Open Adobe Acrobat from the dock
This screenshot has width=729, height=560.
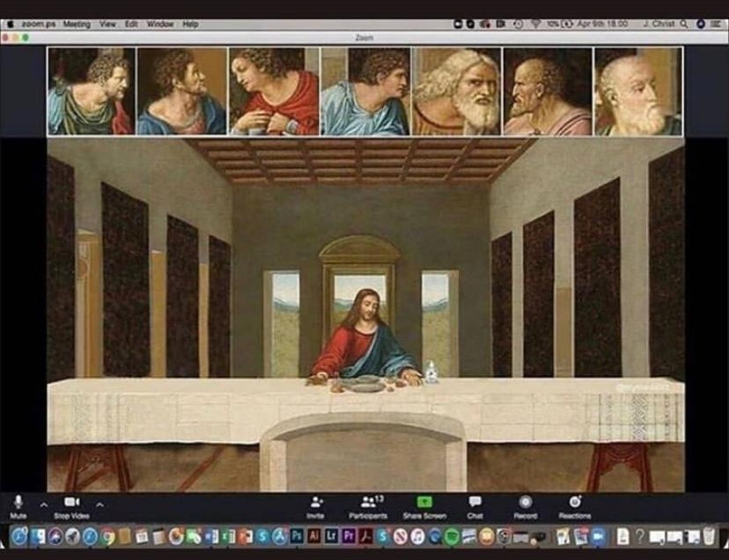click(x=366, y=536)
